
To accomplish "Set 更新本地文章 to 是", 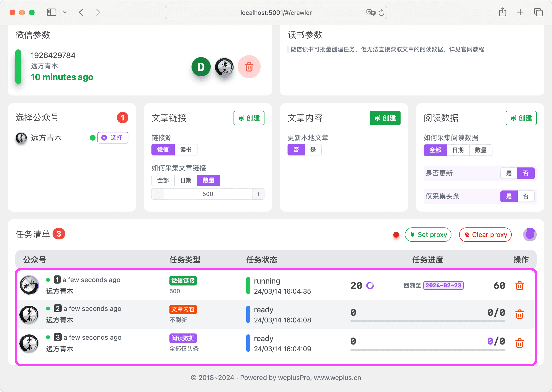I will click(x=313, y=150).
